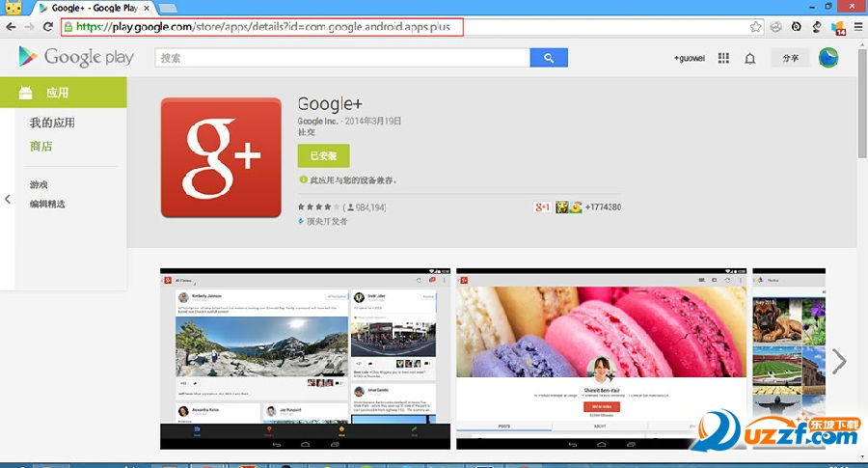The width and height of the screenshot is (868, 468).
Task: Open the Chrome menu hamburger icon
Action: (858, 27)
